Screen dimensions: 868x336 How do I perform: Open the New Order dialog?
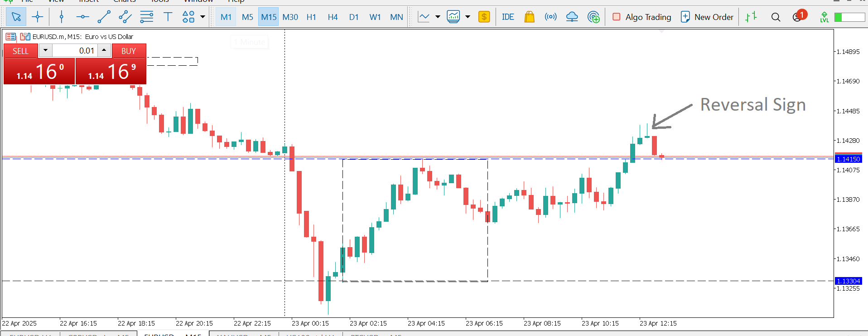pos(707,17)
